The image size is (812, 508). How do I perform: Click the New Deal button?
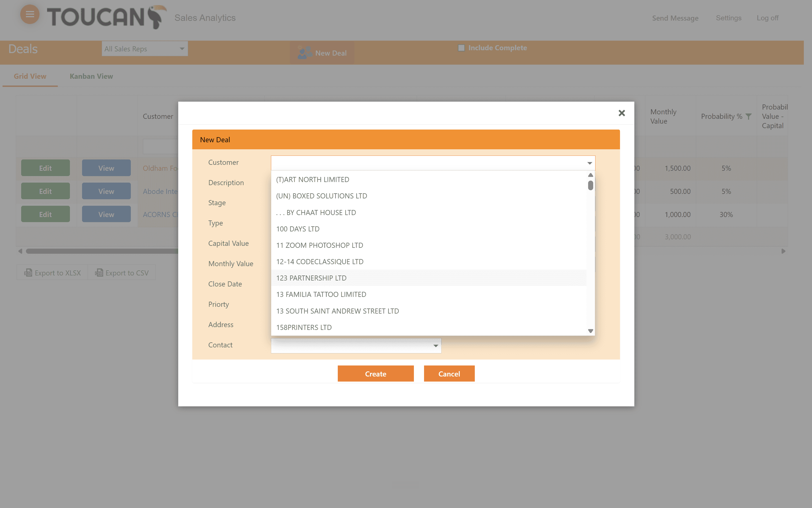(x=322, y=53)
